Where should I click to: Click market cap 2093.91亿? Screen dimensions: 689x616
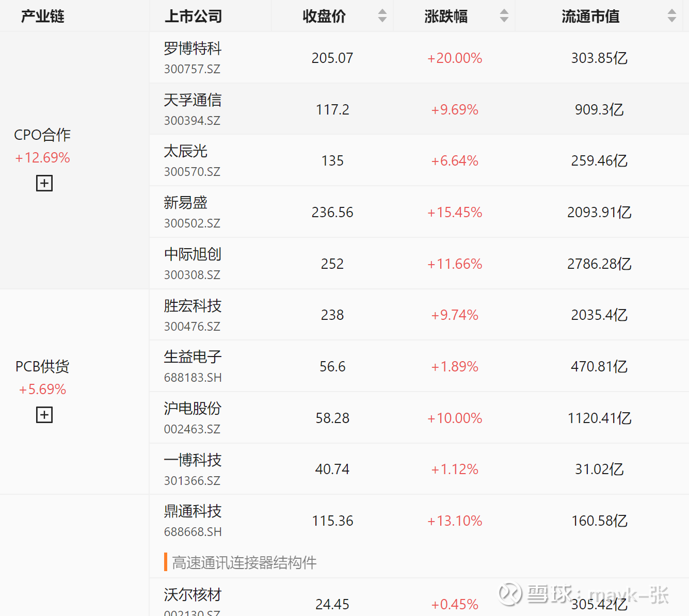[x=599, y=213]
